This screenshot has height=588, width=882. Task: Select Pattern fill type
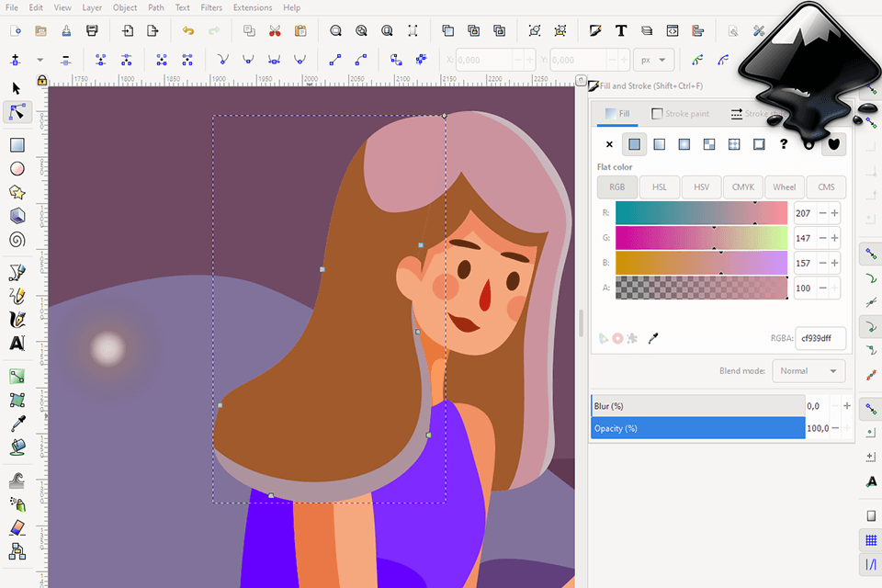click(x=734, y=144)
